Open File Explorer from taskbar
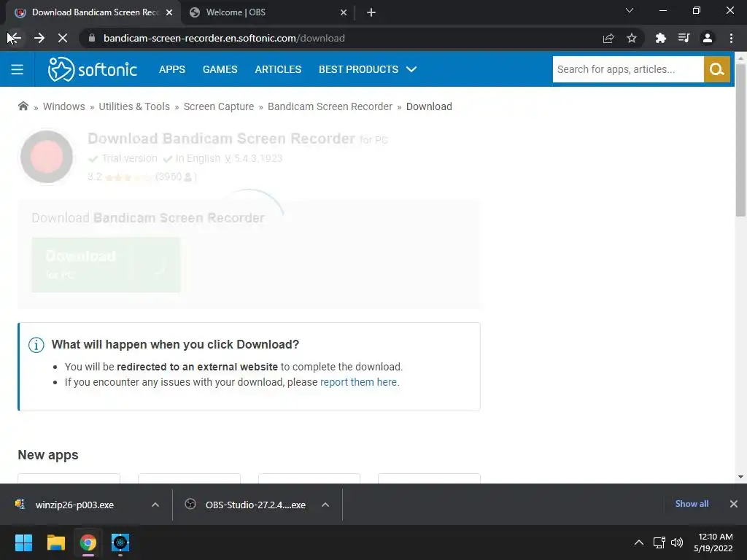 click(55, 542)
